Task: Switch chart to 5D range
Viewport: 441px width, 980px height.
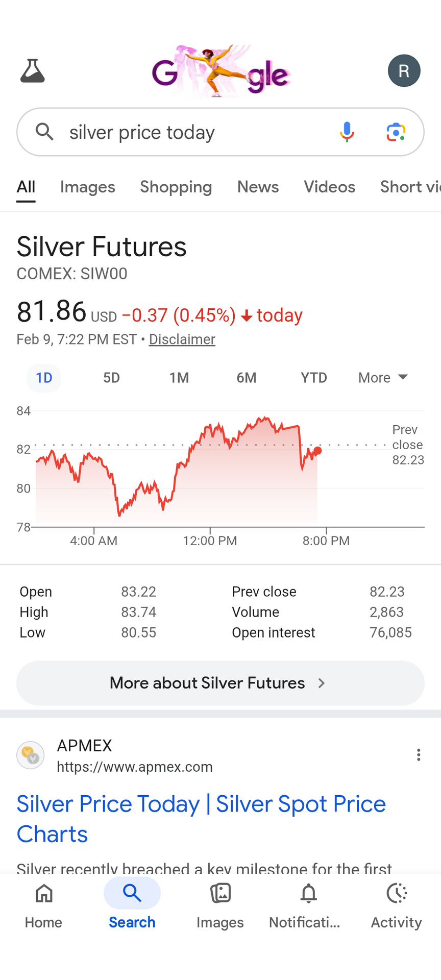Action: [111, 378]
